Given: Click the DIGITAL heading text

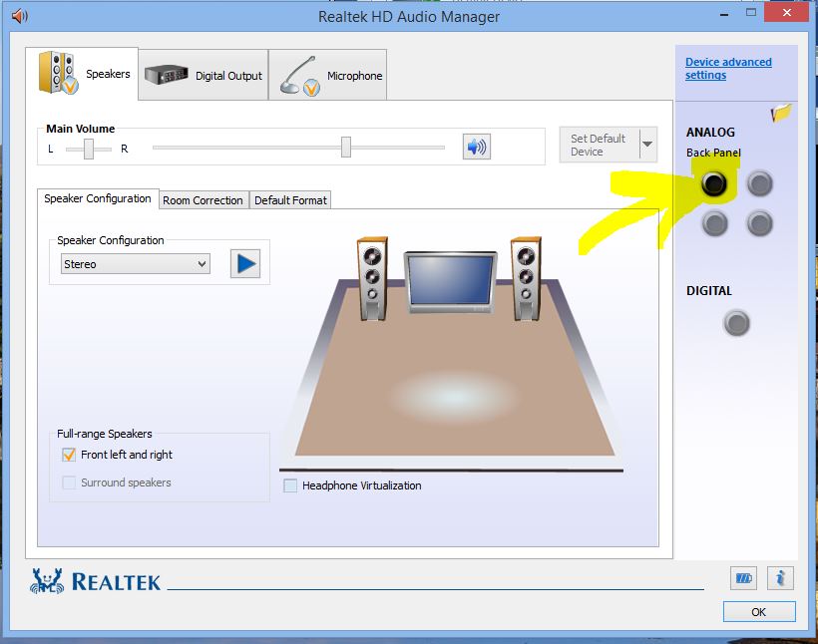Looking at the screenshot, I should coord(709,291).
